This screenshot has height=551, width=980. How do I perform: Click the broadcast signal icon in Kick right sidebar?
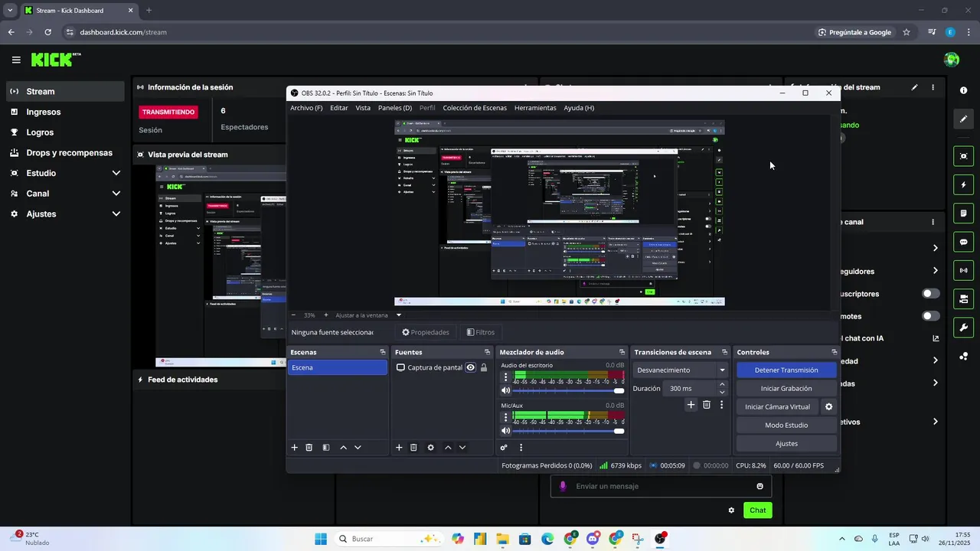pyautogui.click(x=963, y=270)
